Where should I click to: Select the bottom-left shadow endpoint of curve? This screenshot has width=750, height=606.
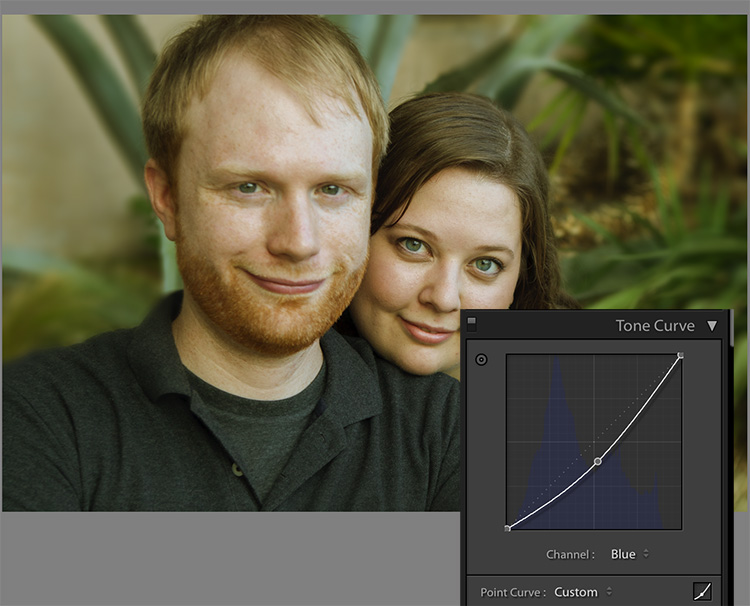click(507, 529)
